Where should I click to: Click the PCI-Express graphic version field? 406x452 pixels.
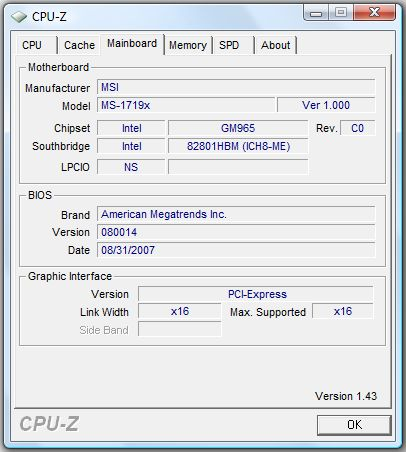pos(256,294)
